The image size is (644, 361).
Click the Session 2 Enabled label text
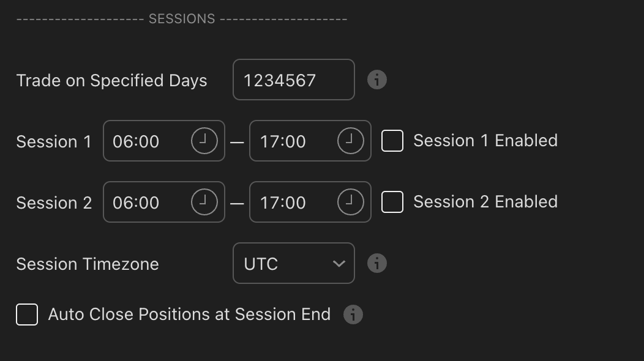pyautogui.click(x=485, y=202)
